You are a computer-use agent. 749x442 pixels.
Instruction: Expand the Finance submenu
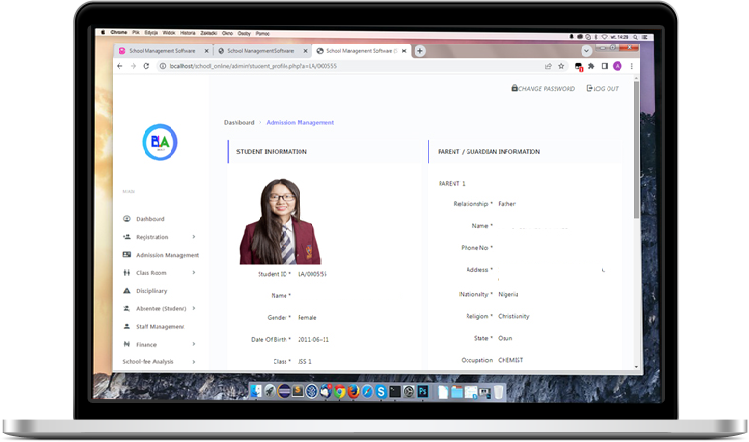193,344
